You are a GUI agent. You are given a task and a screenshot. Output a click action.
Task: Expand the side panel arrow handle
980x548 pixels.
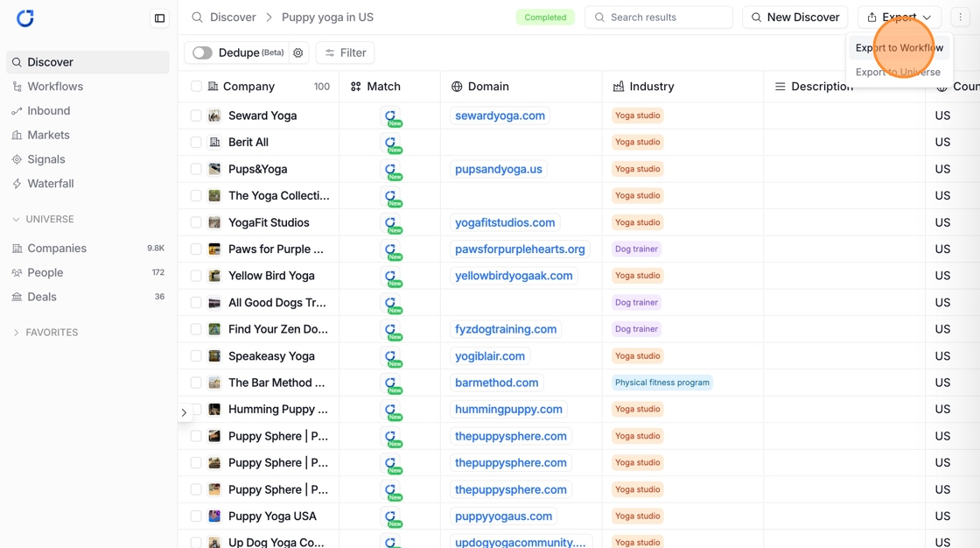[184, 412]
